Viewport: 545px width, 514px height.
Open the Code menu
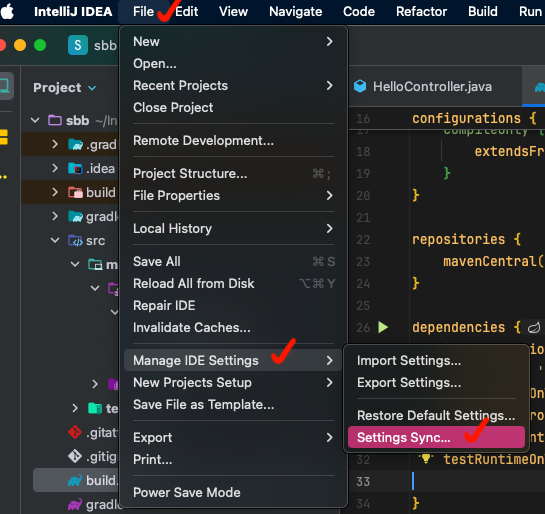tap(359, 11)
